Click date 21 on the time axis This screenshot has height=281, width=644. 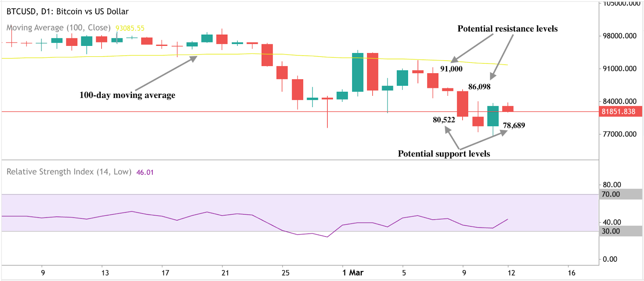(x=225, y=273)
